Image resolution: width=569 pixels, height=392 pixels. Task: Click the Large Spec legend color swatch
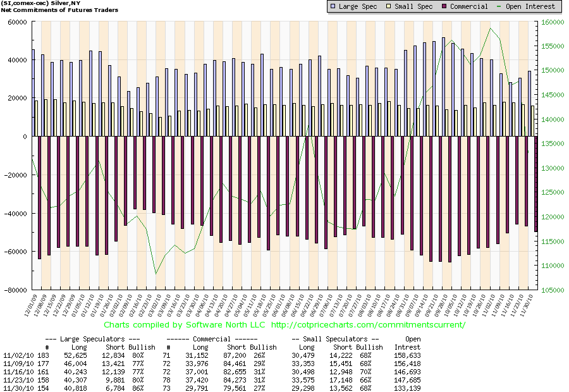click(x=333, y=6)
